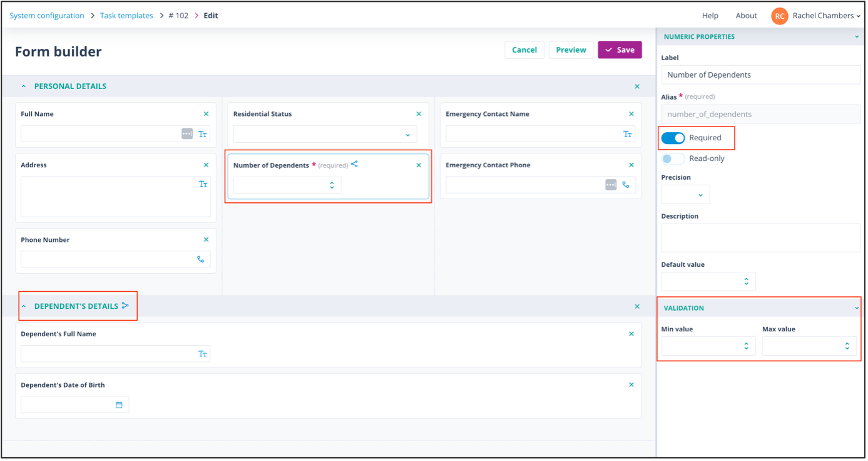Click the gray dots icon in Full Name
Viewport: 868px width, 461px height.
coord(187,133)
